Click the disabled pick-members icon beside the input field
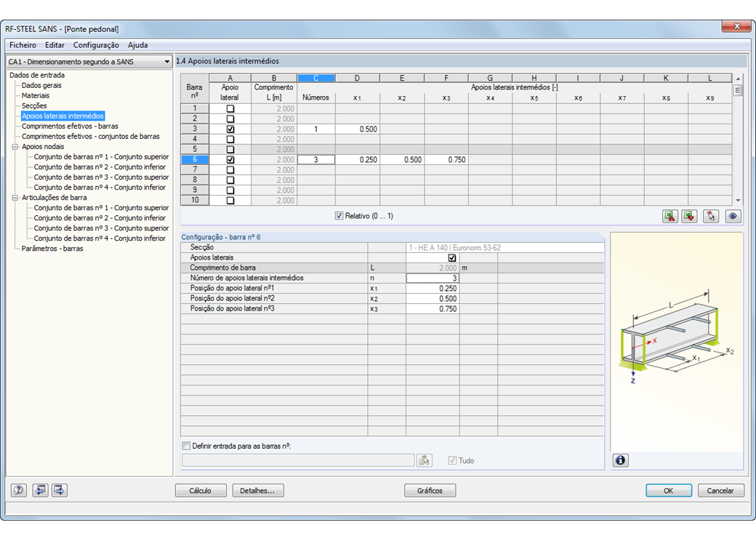The width and height of the screenshot is (756, 541). (425, 460)
